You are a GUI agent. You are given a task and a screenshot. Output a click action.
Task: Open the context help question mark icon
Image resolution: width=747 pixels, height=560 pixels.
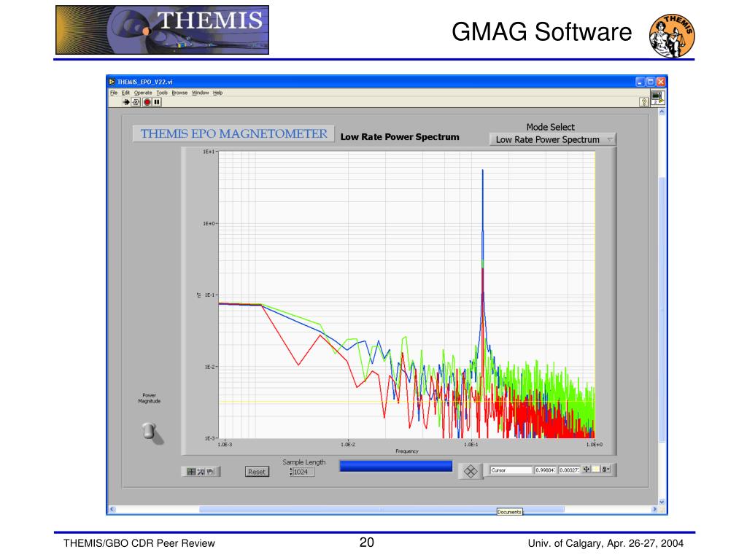tap(643, 102)
